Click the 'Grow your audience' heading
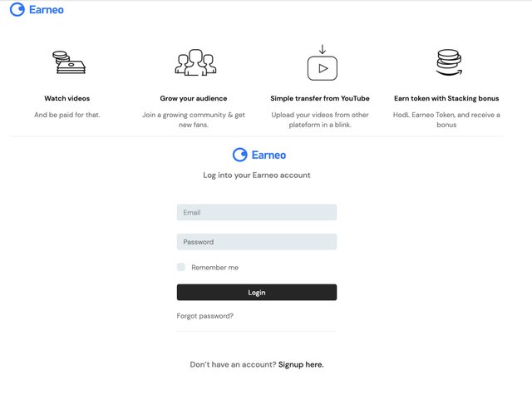Image resolution: width=532 pixels, height=400 pixels. click(x=194, y=98)
